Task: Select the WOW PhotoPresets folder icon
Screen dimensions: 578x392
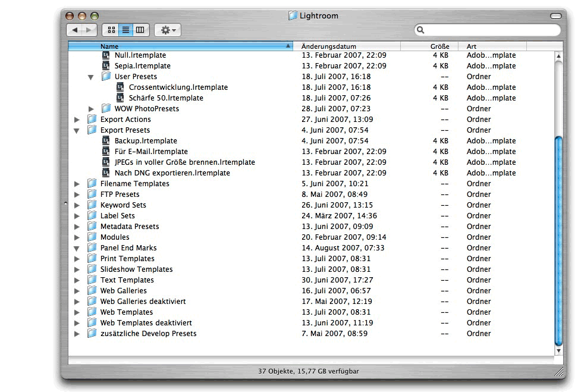Action: pos(106,108)
